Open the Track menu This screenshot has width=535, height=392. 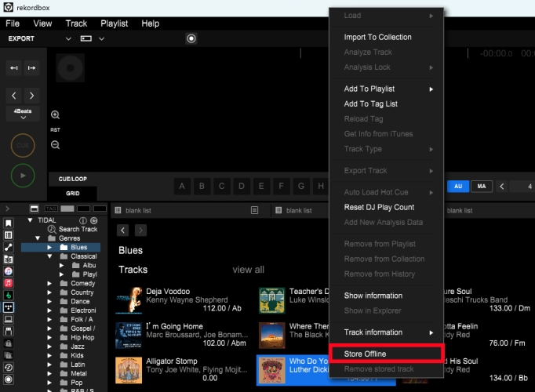(x=76, y=24)
